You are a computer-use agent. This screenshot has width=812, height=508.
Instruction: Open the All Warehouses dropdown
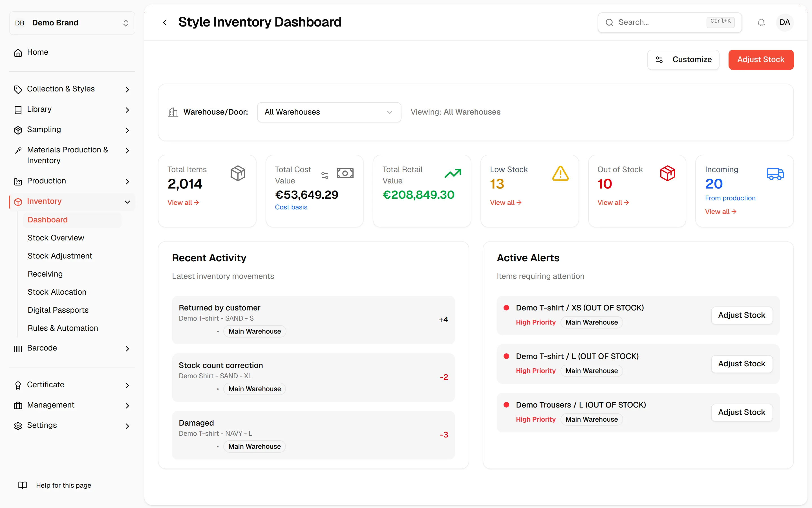pyautogui.click(x=329, y=112)
